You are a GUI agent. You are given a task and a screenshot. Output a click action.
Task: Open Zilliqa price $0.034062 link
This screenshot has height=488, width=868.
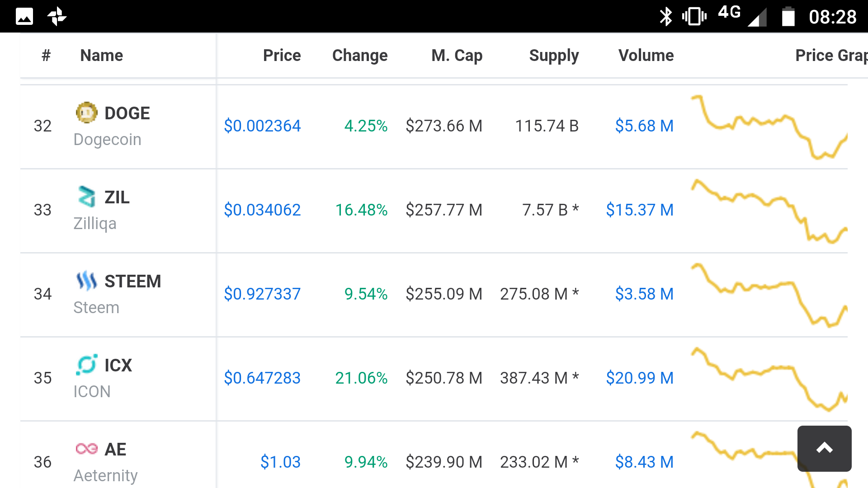click(x=262, y=210)
